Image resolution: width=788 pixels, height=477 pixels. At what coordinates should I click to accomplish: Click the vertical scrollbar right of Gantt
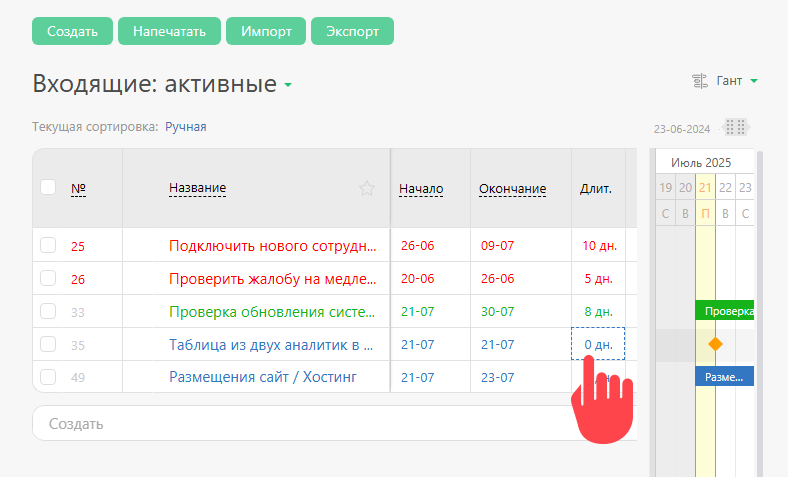[760, 314]
